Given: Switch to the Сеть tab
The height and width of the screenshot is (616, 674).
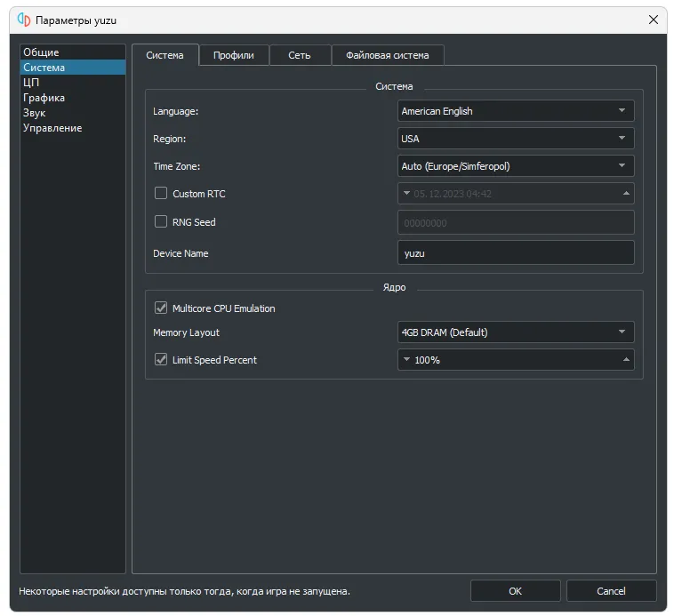Looking at the screenshot, I should (300, 55).
